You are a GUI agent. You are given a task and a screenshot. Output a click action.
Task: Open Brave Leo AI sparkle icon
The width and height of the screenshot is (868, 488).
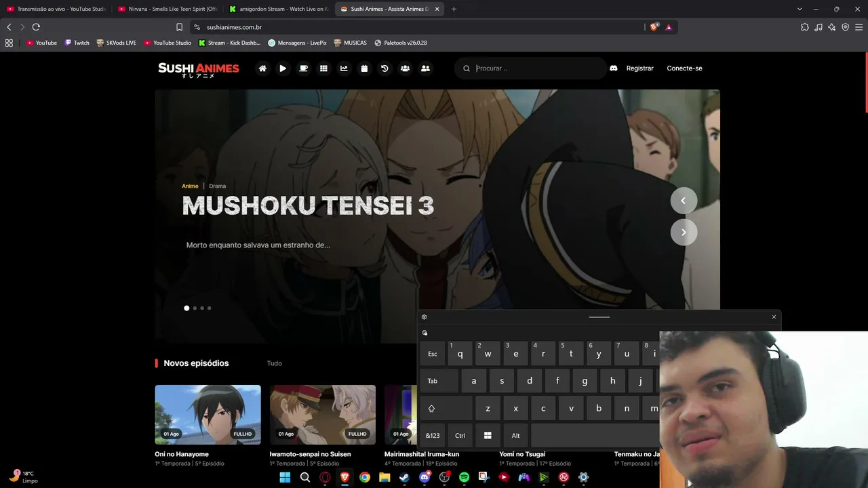coord(832,27)
